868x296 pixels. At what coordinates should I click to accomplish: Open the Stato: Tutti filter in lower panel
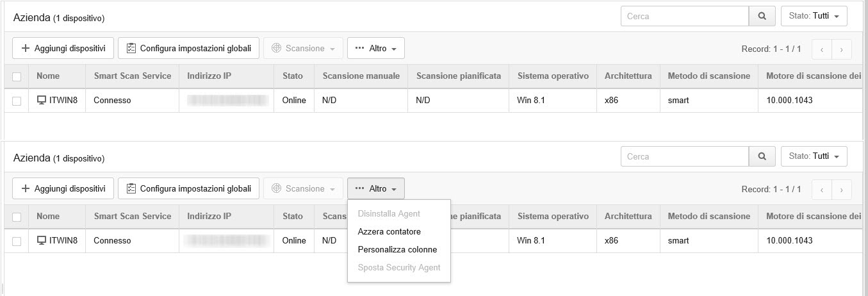click(x=814, y=156)
